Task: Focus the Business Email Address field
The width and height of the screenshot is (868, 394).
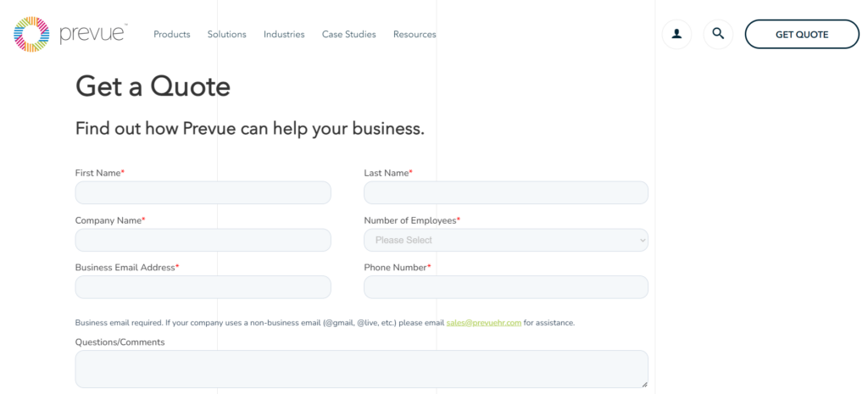Action: point(203,287)
